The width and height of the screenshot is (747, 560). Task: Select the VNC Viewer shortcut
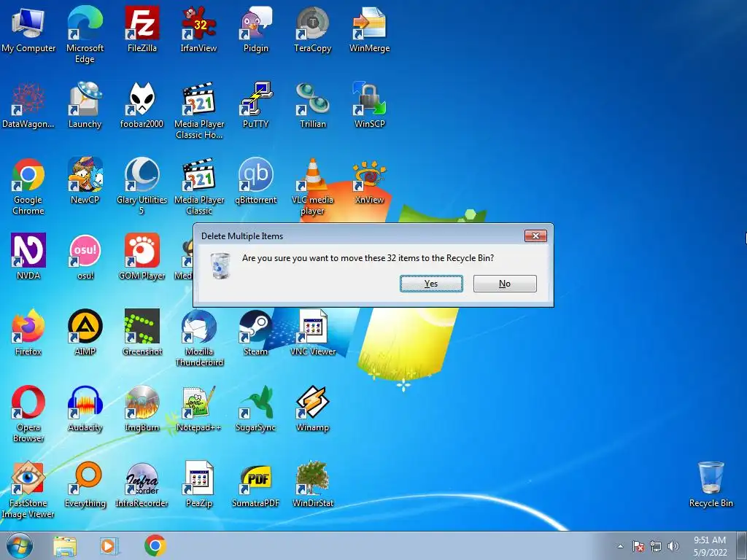click(312, 332)
